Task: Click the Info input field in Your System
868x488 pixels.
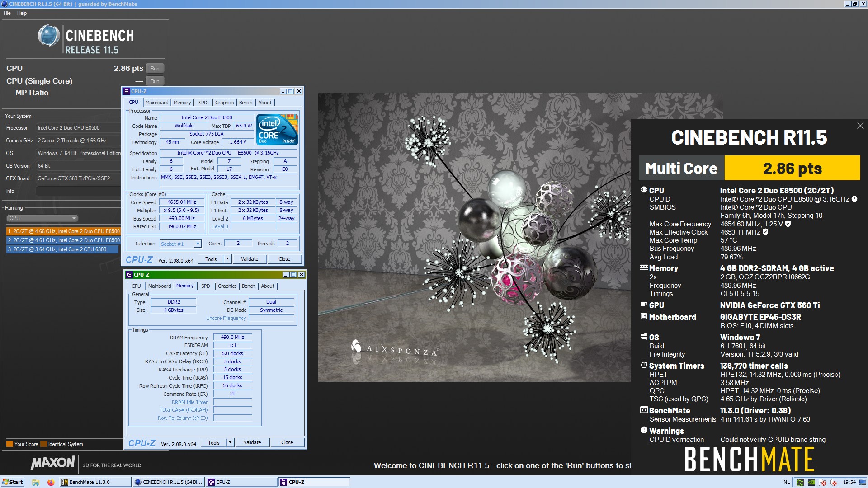Action: tap(78, 191)
